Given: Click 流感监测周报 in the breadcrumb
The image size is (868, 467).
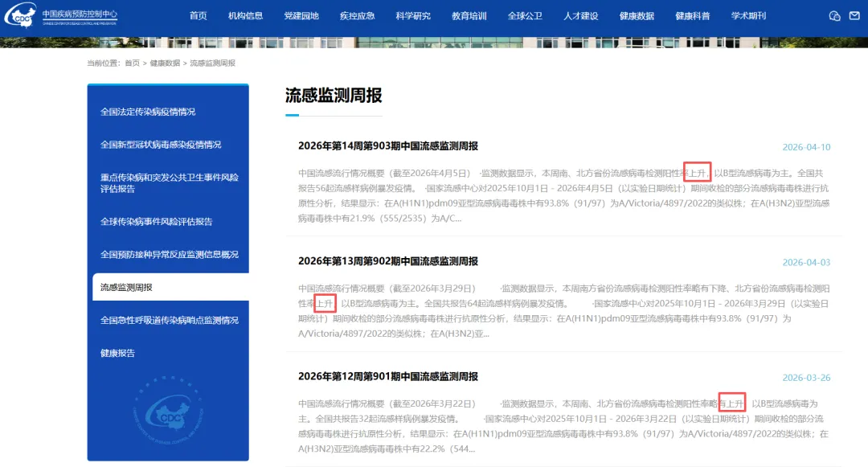Looking at the screenshot, I should point(212,63).
